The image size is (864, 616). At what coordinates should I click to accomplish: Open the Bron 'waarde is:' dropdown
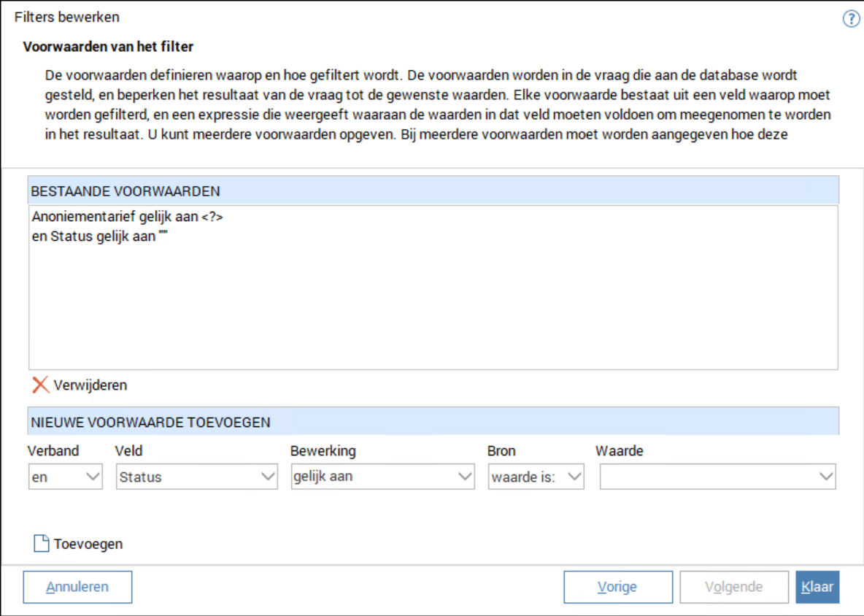pyautogui.click(x=574, y=477)
